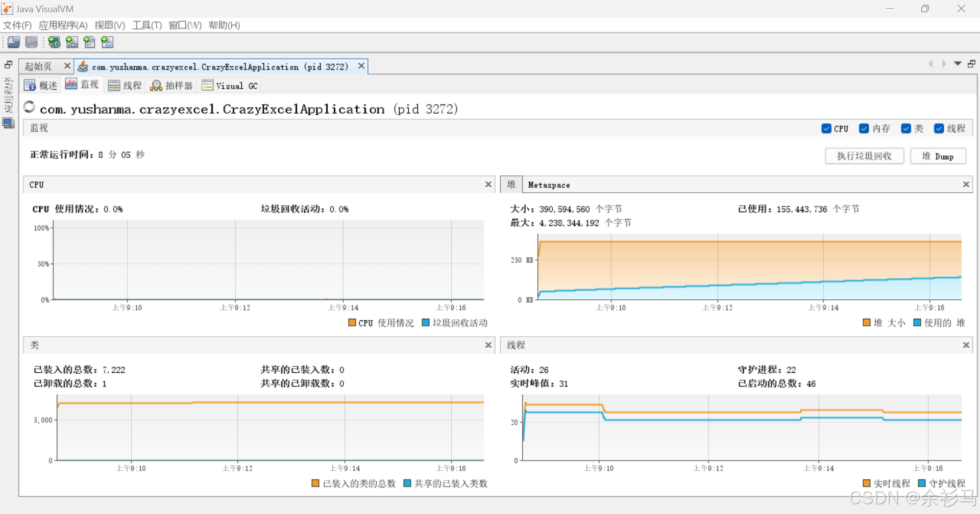Screen dimensions: 980x514
Task: Maximize the editor area via the top-right restore icon
Action: [x=971, y=64]
